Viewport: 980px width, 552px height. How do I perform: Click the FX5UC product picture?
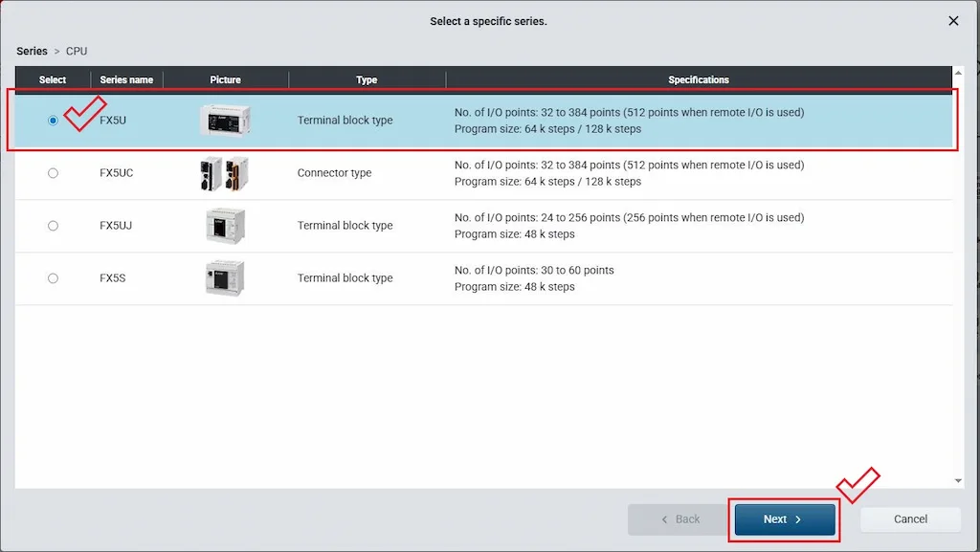tap(224, 173)
